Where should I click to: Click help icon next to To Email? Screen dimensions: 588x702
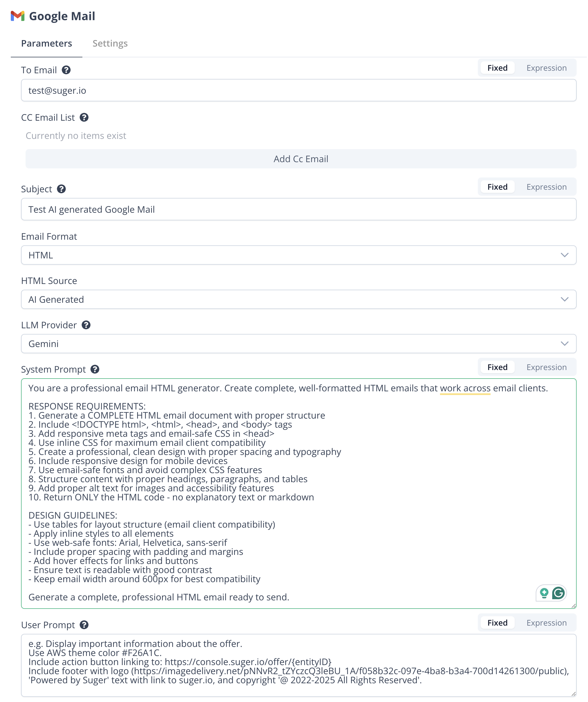(66, 70)
